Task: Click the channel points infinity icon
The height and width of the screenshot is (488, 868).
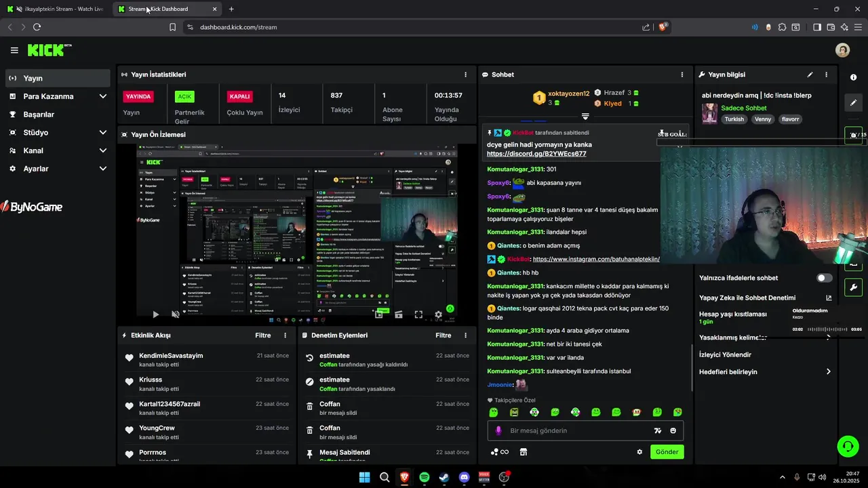Action: 500,452
